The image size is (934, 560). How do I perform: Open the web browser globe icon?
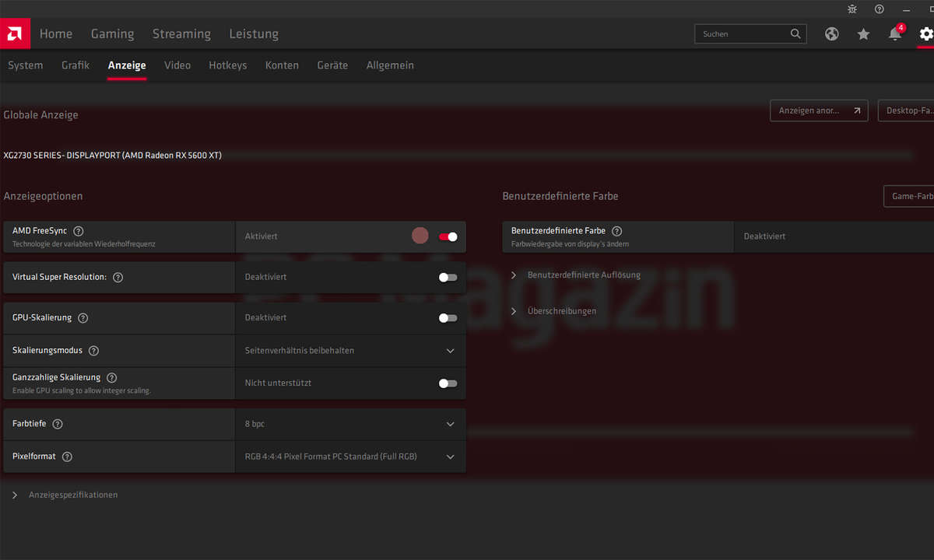pyautogui.click(x=832, y=34)
